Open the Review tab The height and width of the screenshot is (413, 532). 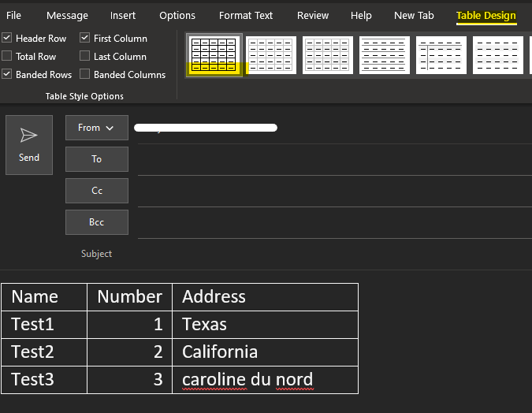coord(313,15)
